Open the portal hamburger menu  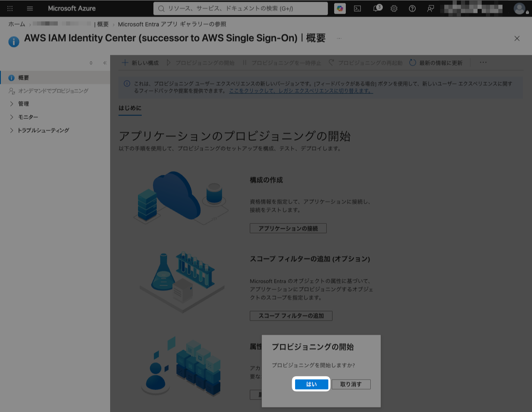coord(30,8)
